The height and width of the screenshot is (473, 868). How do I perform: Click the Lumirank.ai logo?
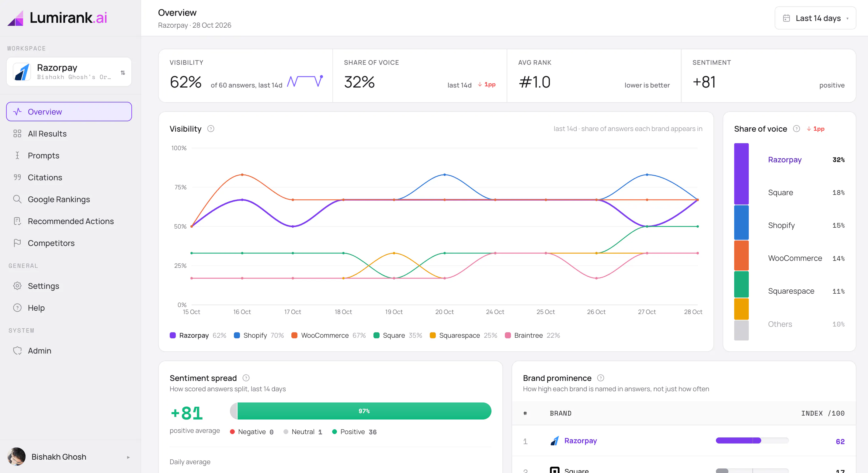coord(57,18)
